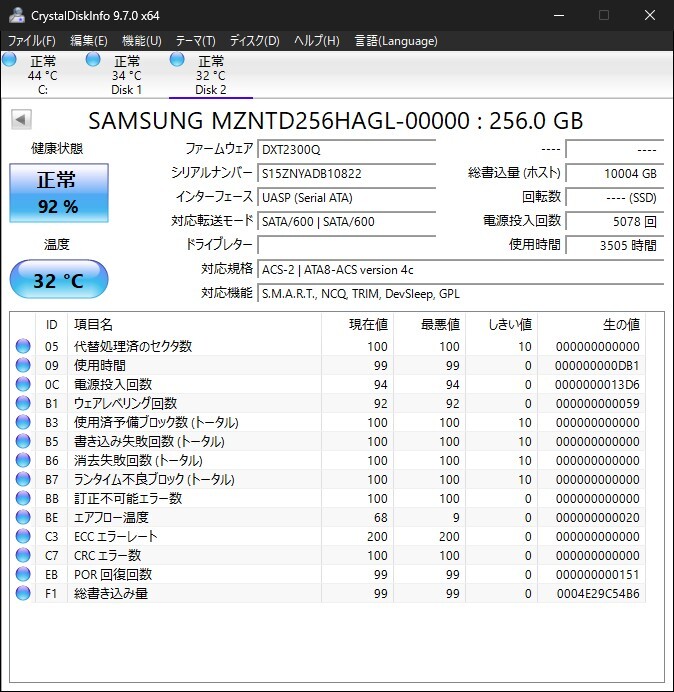Click the total host writes value 10004 GB
Viewport: 674px width, 692px height.
coord(614,173)
